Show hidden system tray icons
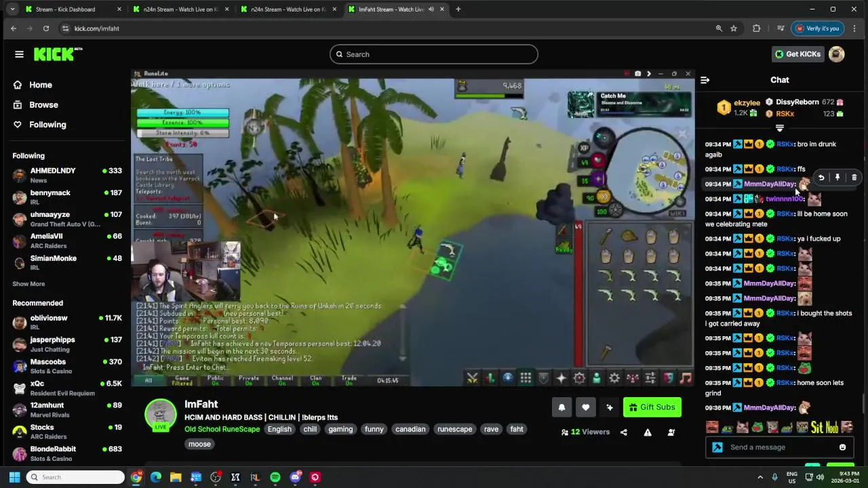The height and width of the screenshot is (488, 868). click(x=760, y=477)
